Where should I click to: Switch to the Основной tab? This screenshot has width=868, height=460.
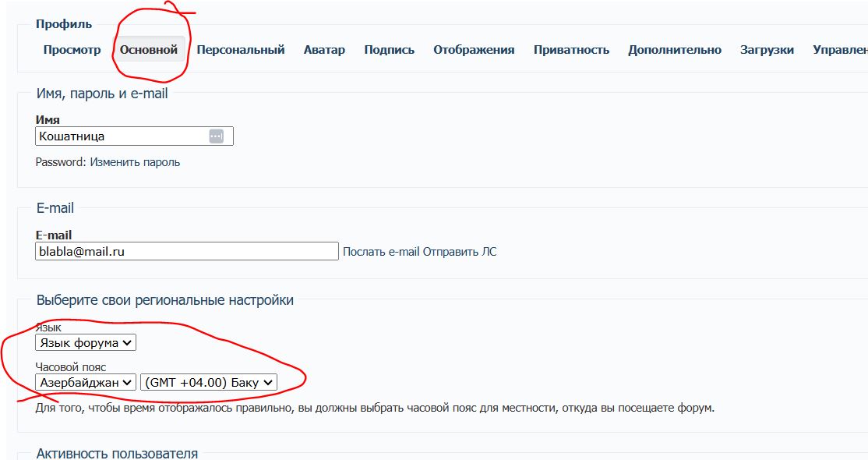pos(149,50)
